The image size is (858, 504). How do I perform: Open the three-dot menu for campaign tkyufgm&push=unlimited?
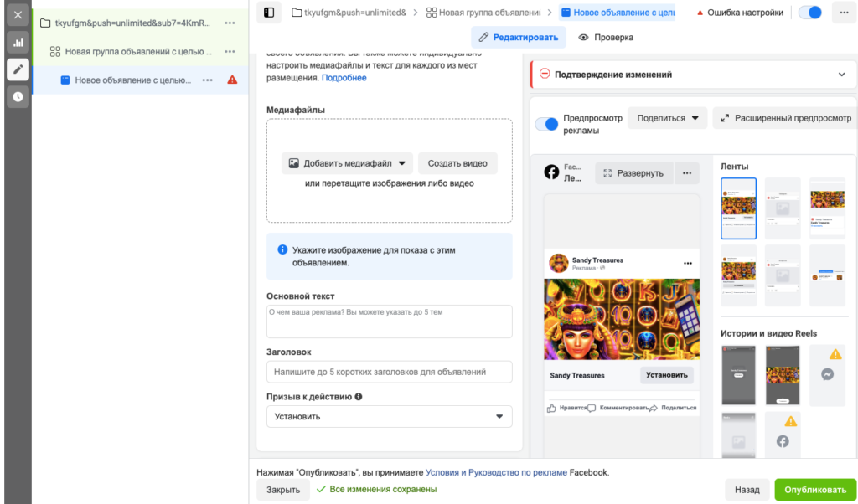(230, 23)
